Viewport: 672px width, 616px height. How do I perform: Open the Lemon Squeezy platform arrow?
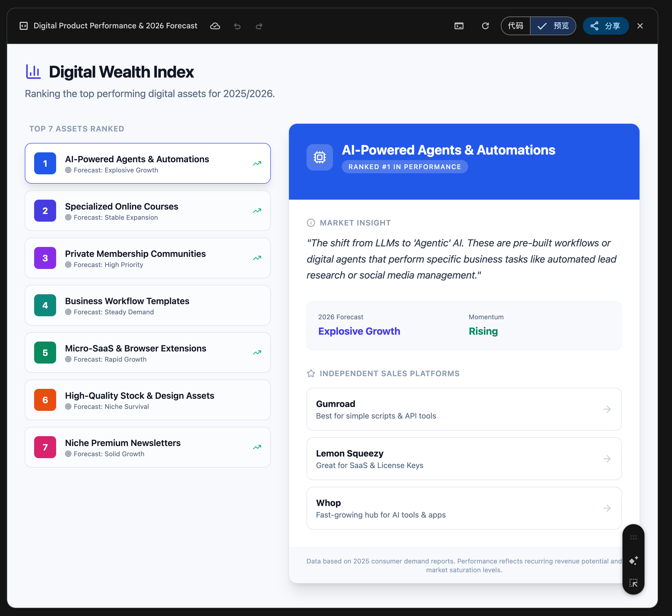607,459
